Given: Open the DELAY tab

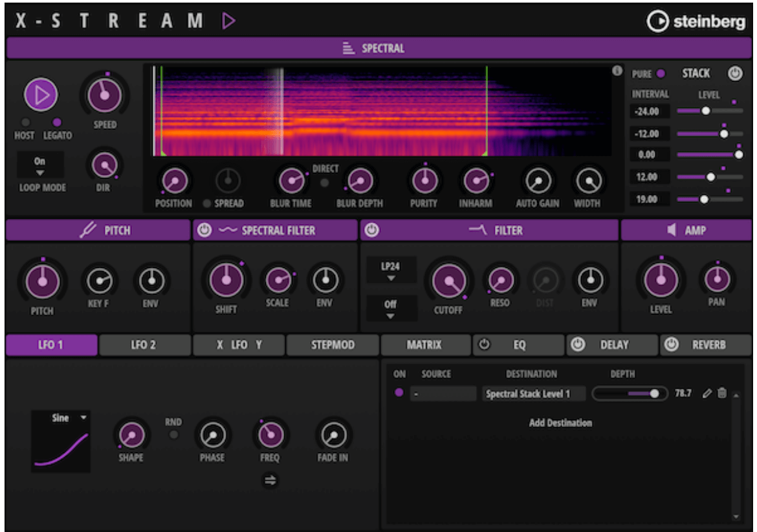Looking at the screenshot, I should click(613, 345).
